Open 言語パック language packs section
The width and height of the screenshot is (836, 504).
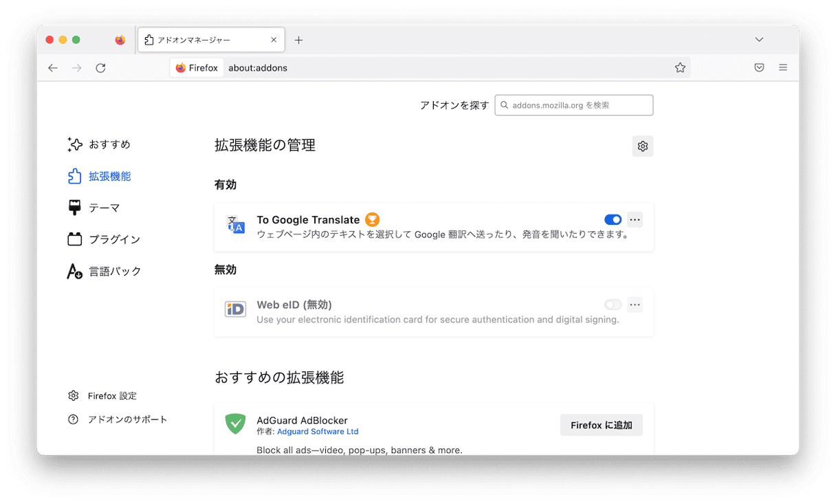pyautogui.click(x=104, y=271)
